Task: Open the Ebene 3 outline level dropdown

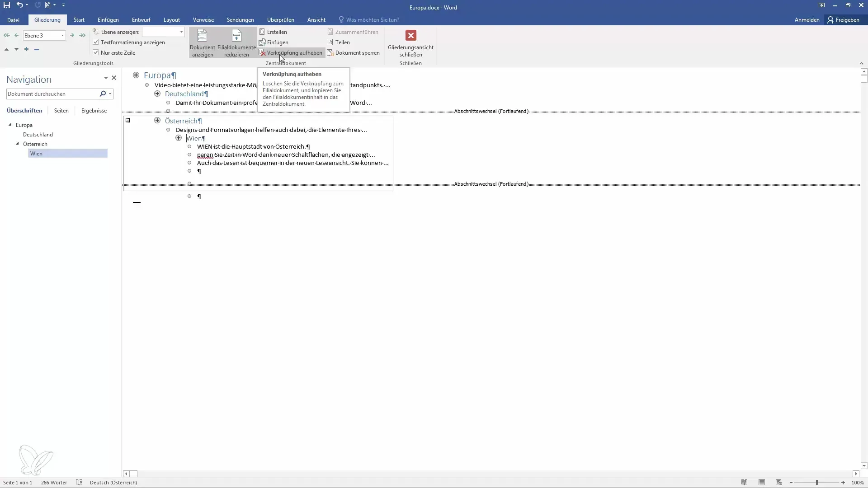Action: click(62, 35)
